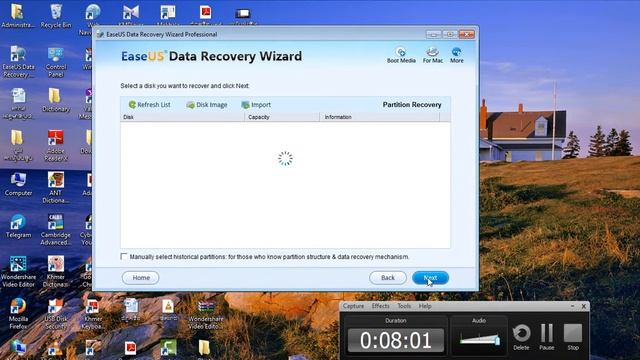Delete the current recording

tap(521, 337)
